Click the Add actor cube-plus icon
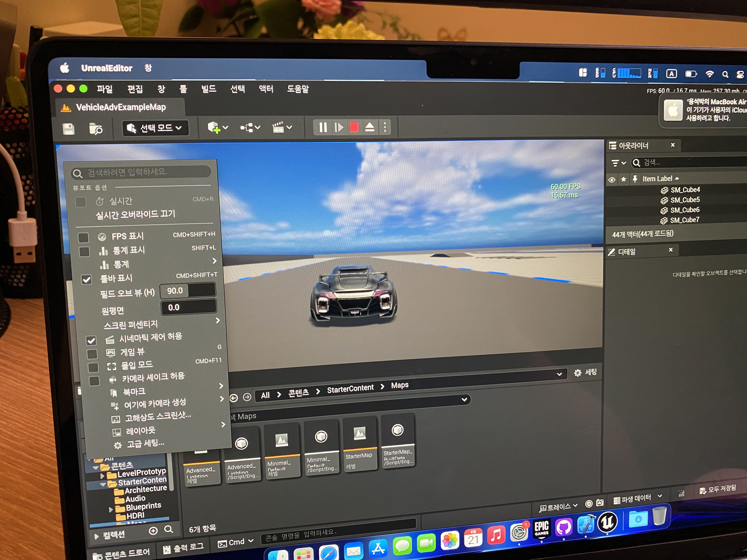The image size is (747, 560). click(214, 128)
